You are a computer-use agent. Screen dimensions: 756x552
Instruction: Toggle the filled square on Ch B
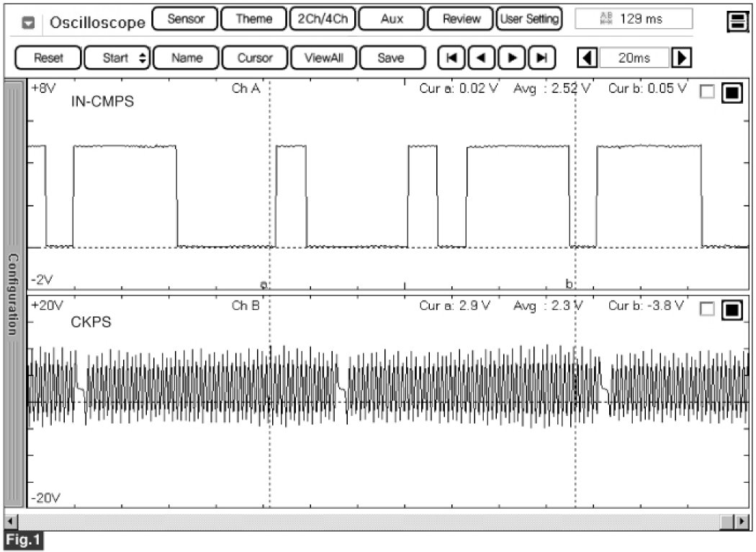(x=732, y=309)
